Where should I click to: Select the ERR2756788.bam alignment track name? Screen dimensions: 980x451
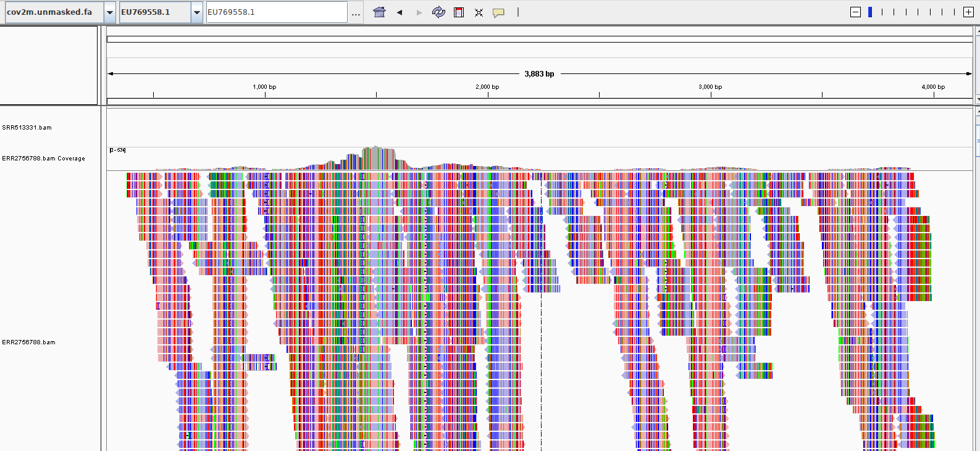point(28,342)
